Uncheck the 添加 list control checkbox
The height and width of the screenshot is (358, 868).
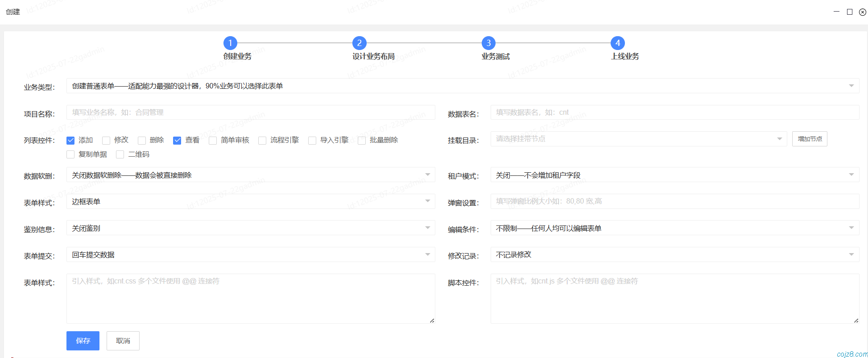click(x=70, y=141)
